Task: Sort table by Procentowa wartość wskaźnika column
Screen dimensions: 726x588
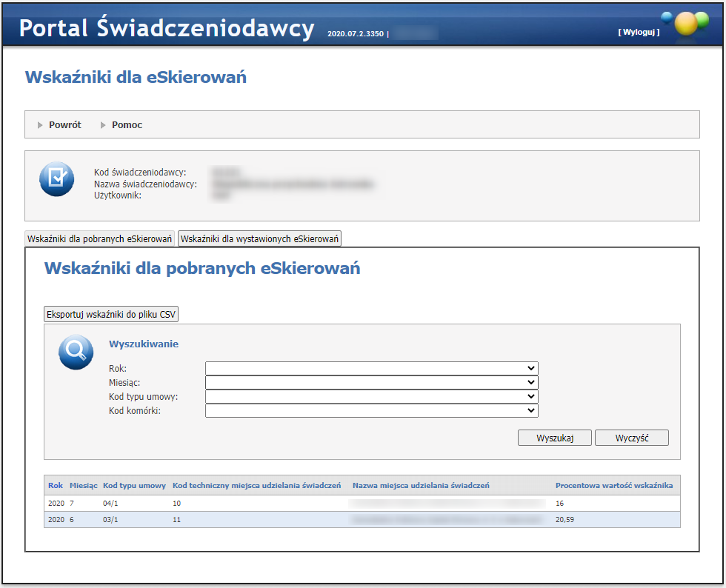Action: (x=613, y=486)
